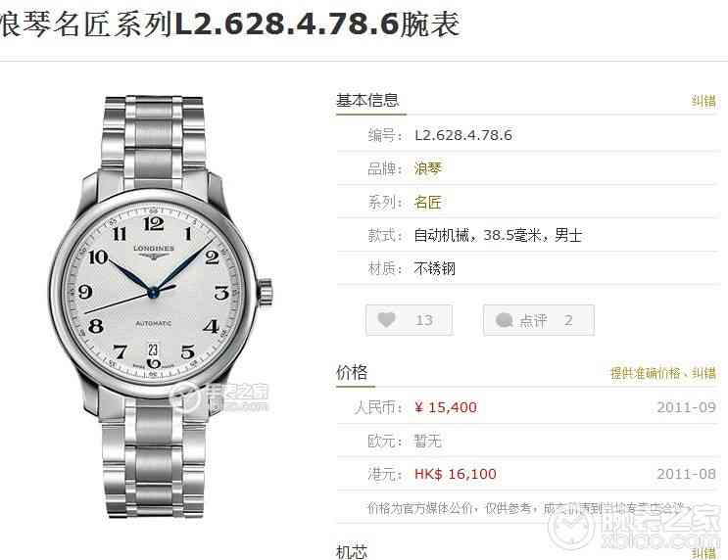
Task: Select the 机芯 section heading
Action: pyautogui.click(x=352, y=552)
